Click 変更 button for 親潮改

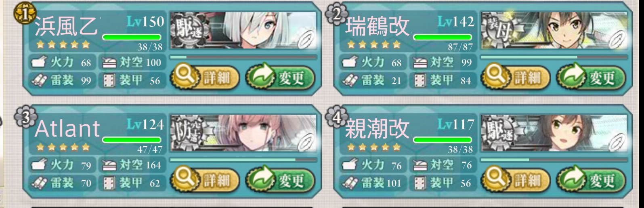tap(591, 180)
